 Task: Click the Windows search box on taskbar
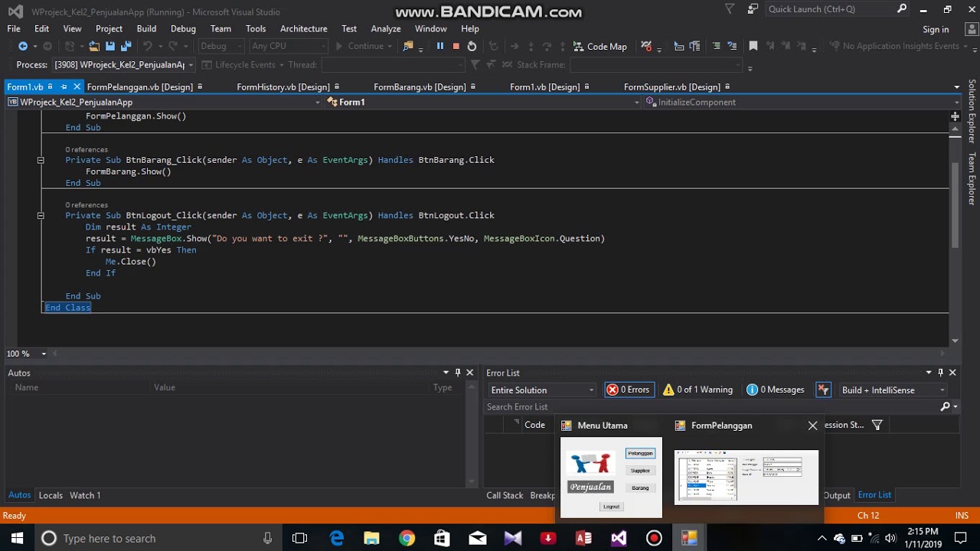[x=157, y=538]
